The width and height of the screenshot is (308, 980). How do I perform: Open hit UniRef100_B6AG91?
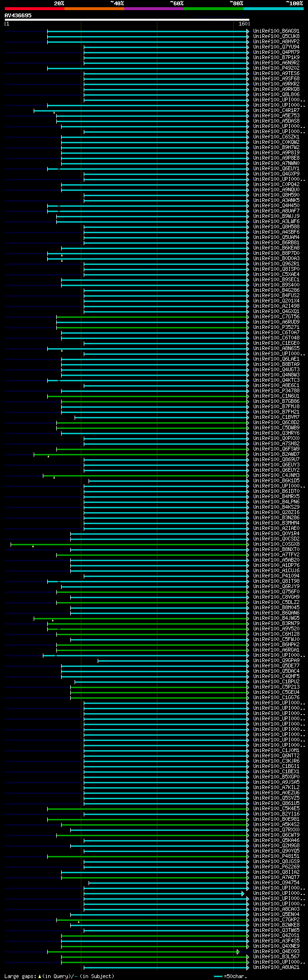click(x=276, y=31)
